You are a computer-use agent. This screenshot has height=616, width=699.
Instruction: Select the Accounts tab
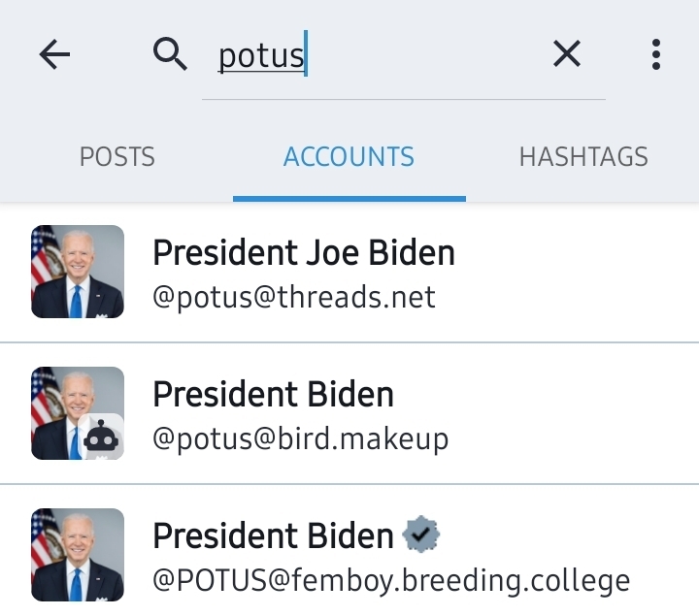tap(349, 157)
